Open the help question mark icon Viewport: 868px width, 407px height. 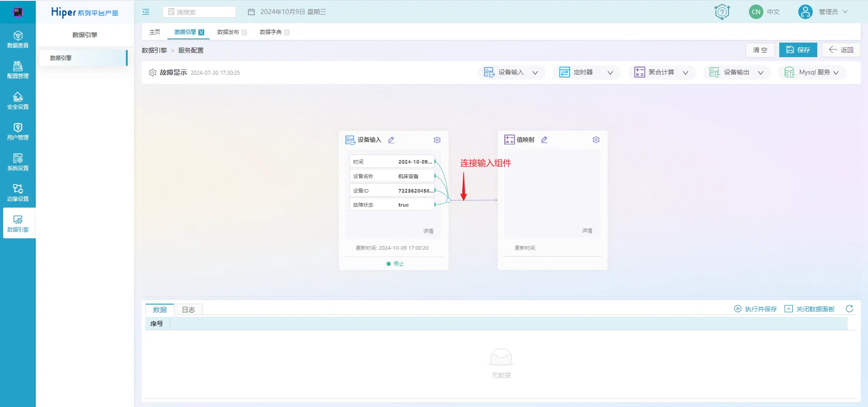722,12
